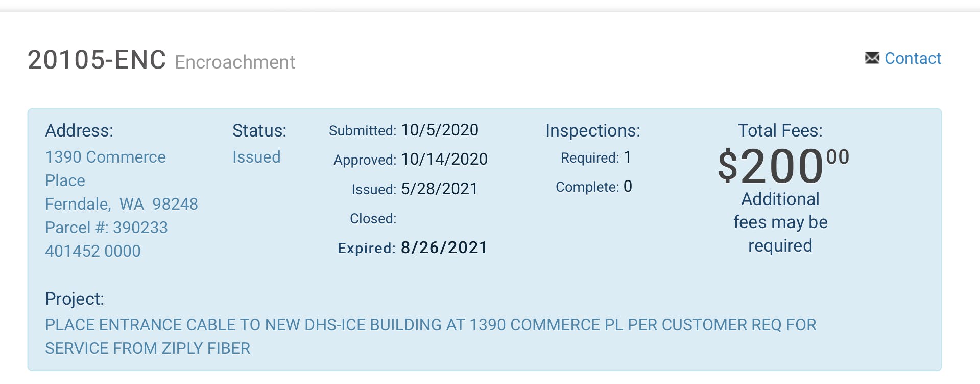Open the Contact link
Image resolution: width=980 pixels, height=384 pixels.
[x=913, y=58]
